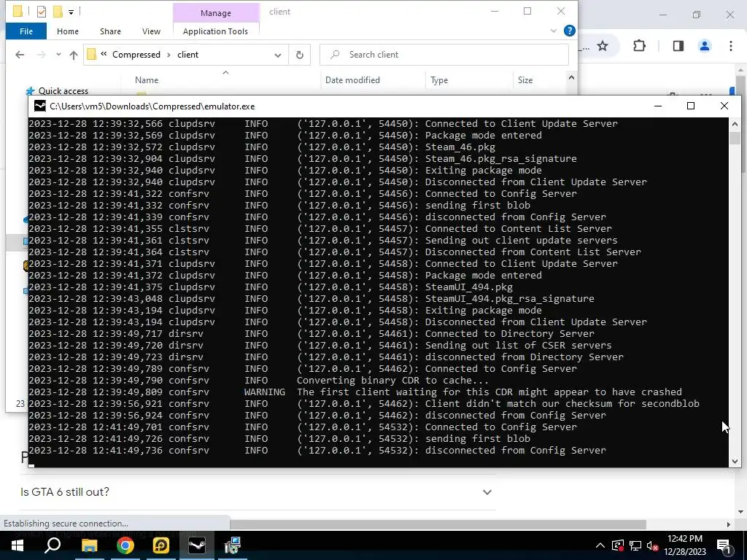Switch to Google Chrome in taskbar
The image size is (747, 560).
tap(125, 545)
